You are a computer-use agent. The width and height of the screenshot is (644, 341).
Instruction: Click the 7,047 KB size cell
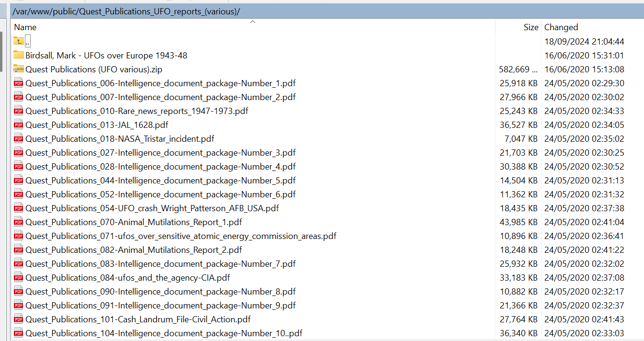[521, 139]
